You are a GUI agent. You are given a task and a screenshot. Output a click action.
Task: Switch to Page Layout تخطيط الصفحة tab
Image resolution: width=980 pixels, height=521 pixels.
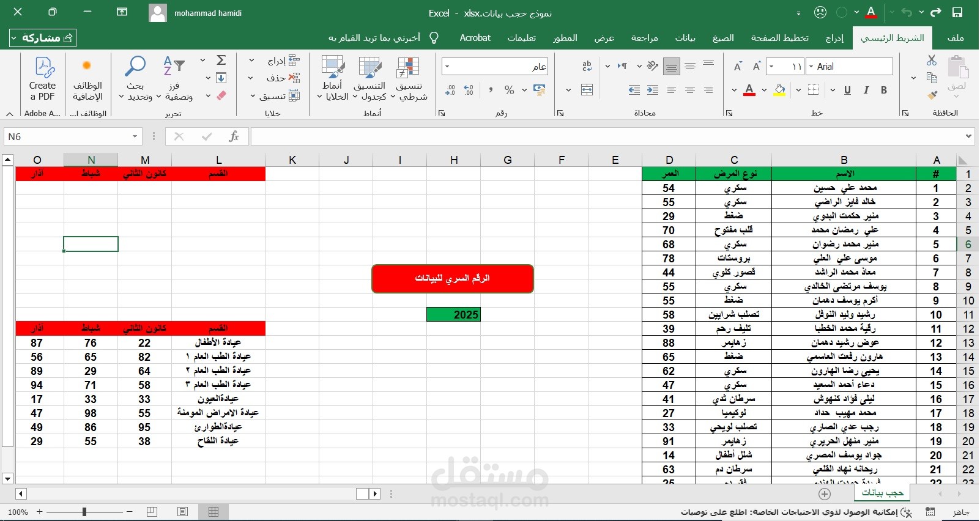[780, 38]
